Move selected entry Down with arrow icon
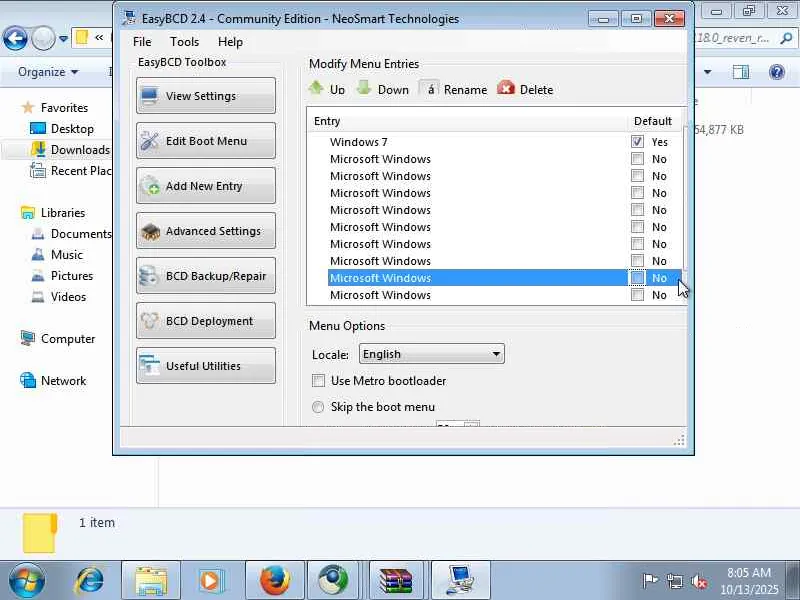Screen dimensions: 800x600 click(x=364, y=88)
